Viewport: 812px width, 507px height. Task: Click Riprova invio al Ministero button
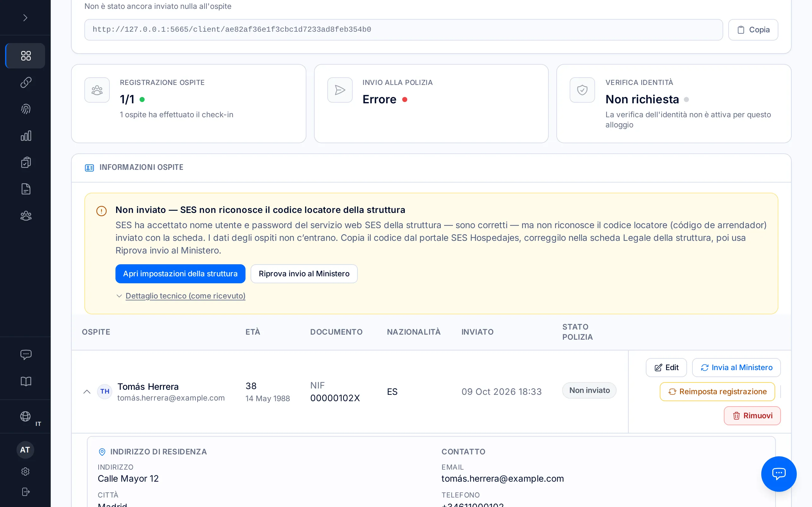304,273
